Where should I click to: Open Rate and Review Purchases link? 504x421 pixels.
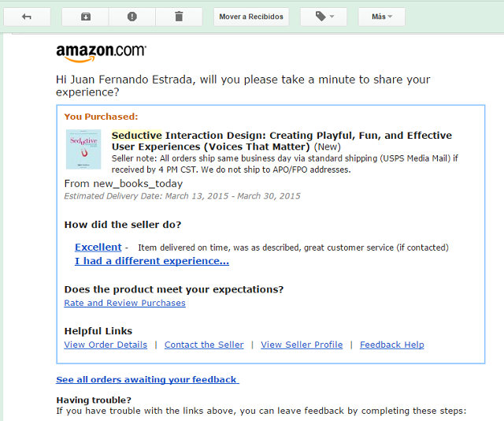[124, 304]
